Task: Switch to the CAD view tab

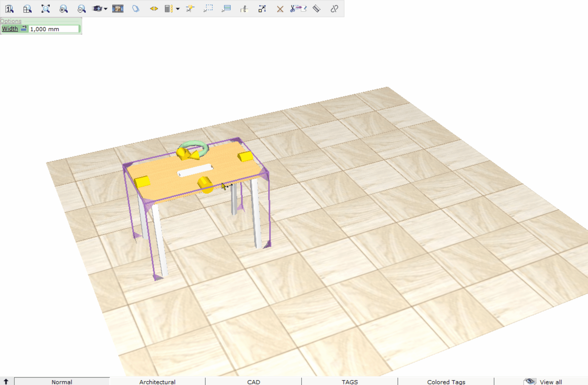Action: [x=253, y=382]
